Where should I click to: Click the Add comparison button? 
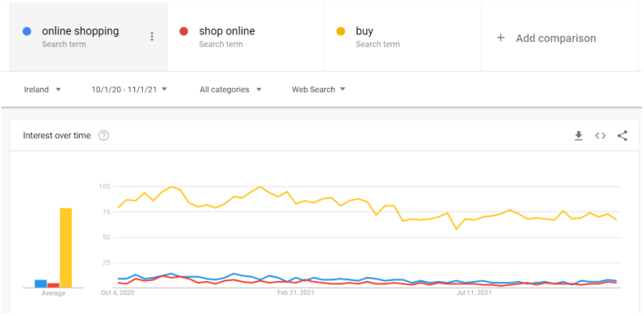(x=556, y=38)
